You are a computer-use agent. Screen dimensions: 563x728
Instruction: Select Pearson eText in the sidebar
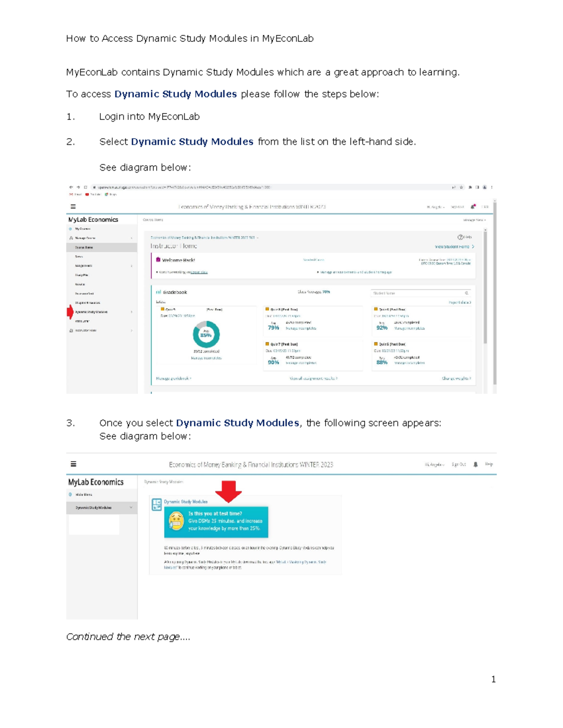pyautogui.click(x=84, y=293)
